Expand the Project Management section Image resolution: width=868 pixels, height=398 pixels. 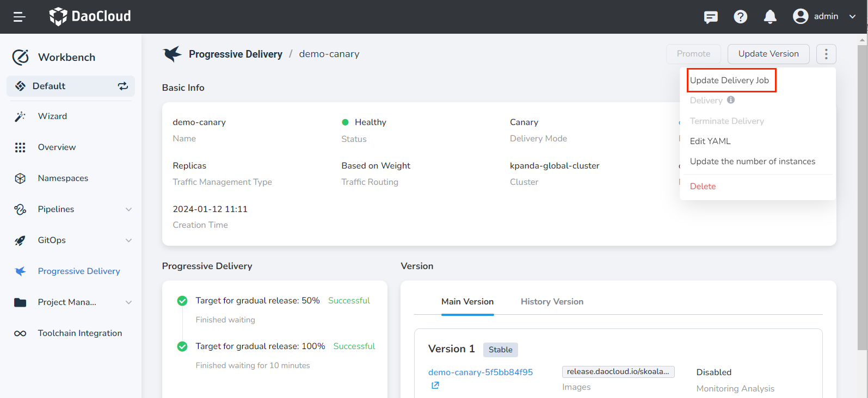click(128, 302)
